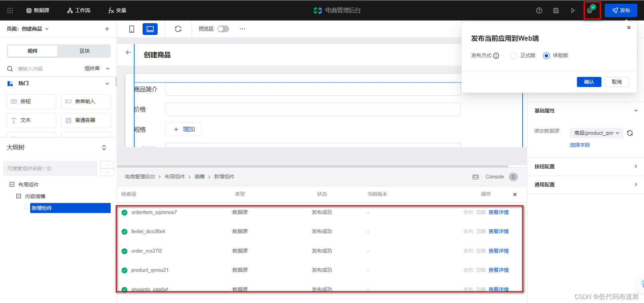The image size is (644, 303).
Task: Switch to desktop device view
Action: click(150, 29)
